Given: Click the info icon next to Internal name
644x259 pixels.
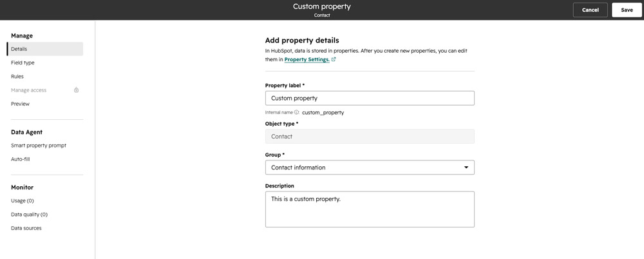Looking at the screenshot, I should 296,112.
